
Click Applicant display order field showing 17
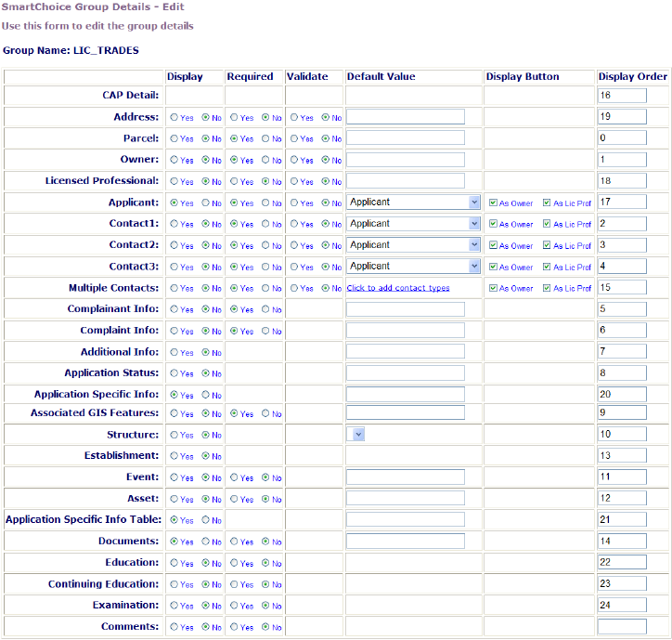tap(622, 202)
